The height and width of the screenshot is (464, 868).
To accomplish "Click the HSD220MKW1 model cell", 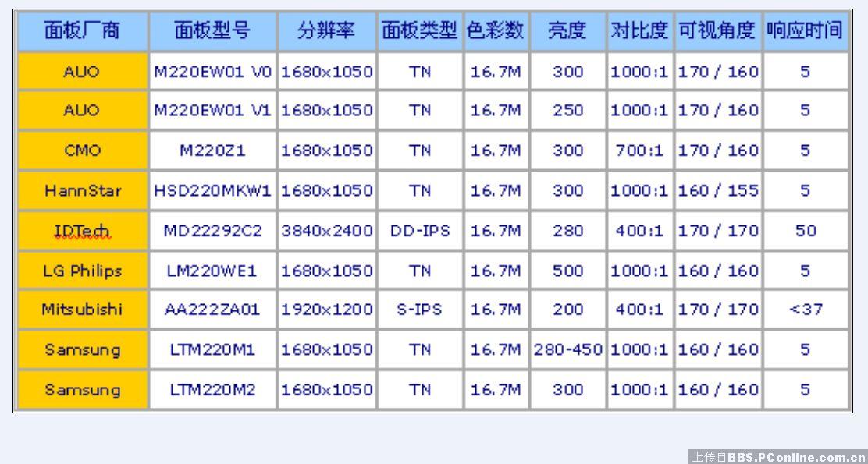I will tap(212, 191).
